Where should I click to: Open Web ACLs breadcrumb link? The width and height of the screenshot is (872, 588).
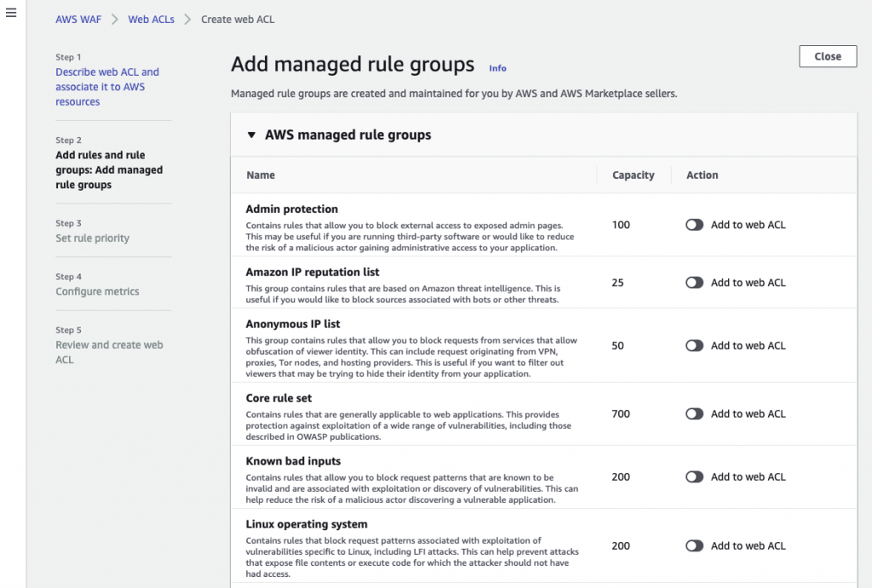152,20
